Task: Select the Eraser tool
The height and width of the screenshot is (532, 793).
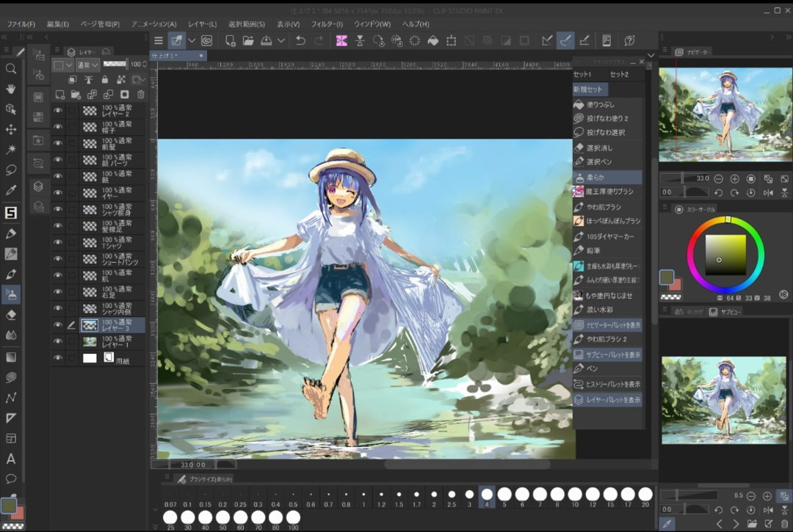Action: 11,315
